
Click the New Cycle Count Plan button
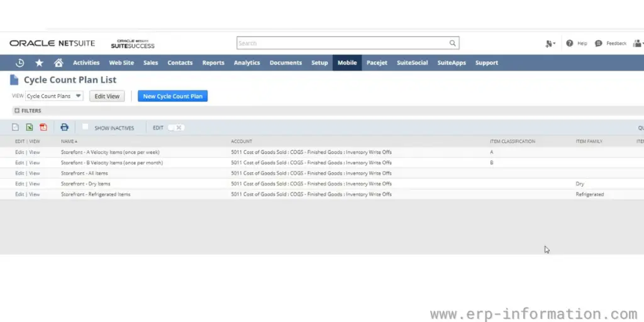pos(172,96)
